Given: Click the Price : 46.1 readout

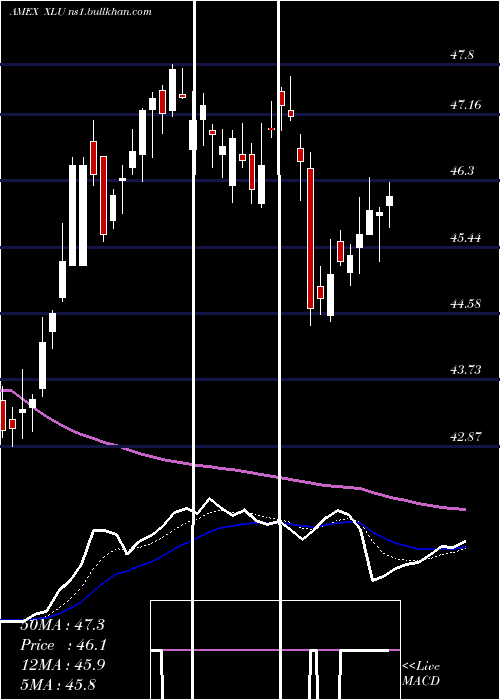Looking at the screenshot, I should point(63,645).
